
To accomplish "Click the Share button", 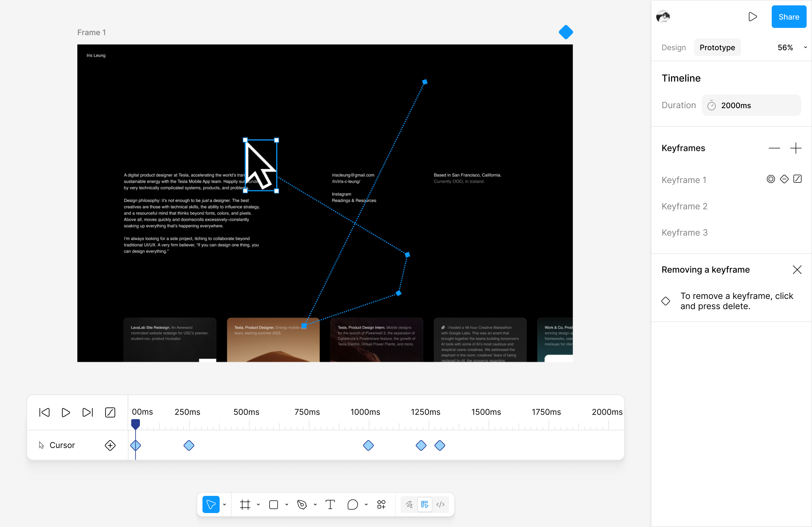I will click(x=788, y=17).
